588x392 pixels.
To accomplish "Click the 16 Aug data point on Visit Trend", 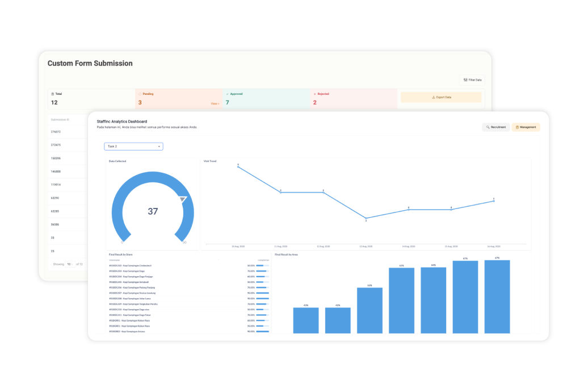I will [x=494, y=201].
